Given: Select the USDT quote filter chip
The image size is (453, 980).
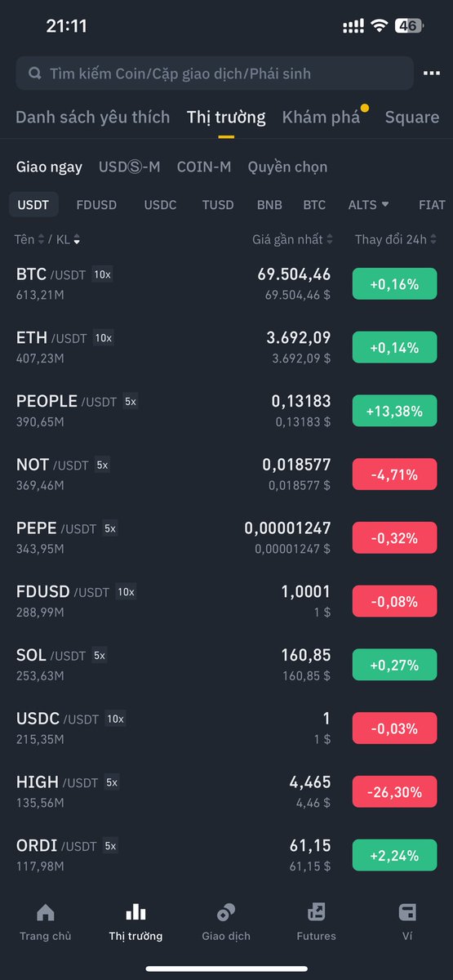Looking at the screenshot, I should [33, 205].
